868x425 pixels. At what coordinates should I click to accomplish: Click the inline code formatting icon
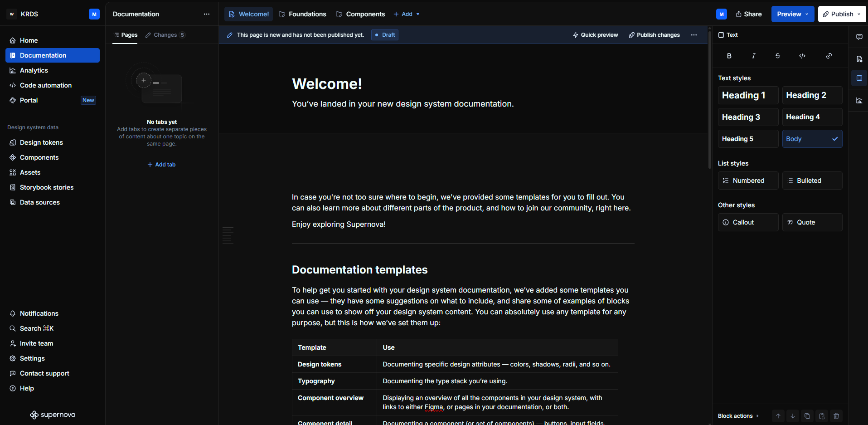click(802, 56)
